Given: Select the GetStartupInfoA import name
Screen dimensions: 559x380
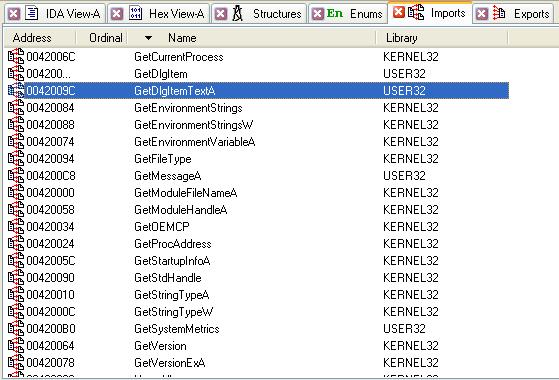Looking at the screenshot, I should 172,261.
